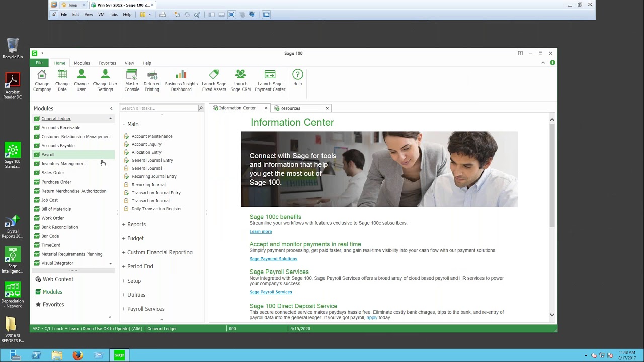
Task: Open Sage Intelligence desktop icon
Action: pyautogui.click(x=13, y=260)
